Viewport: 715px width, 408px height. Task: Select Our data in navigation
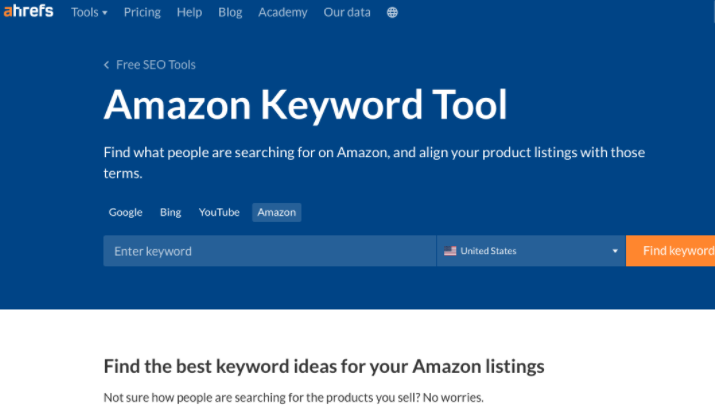point(347,12)
